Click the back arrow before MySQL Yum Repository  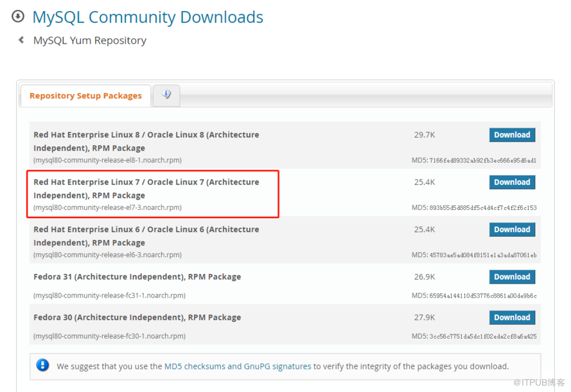coord(21,40)
